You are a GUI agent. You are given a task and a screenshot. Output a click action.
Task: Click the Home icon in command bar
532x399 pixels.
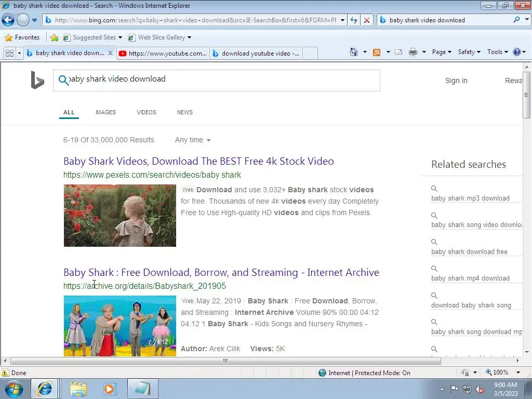pyautogui.click(x=353, y=52)
